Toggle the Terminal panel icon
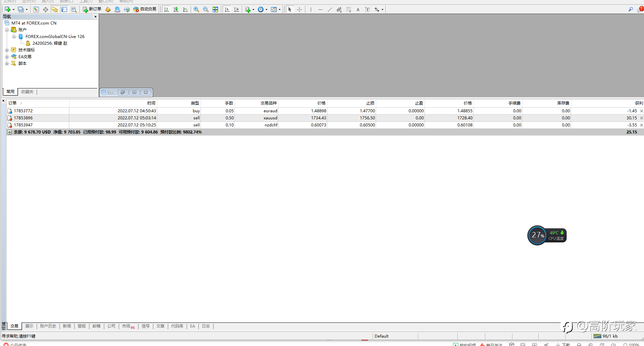Viewport: 644px width, 346px height. (x=64, y=9)
